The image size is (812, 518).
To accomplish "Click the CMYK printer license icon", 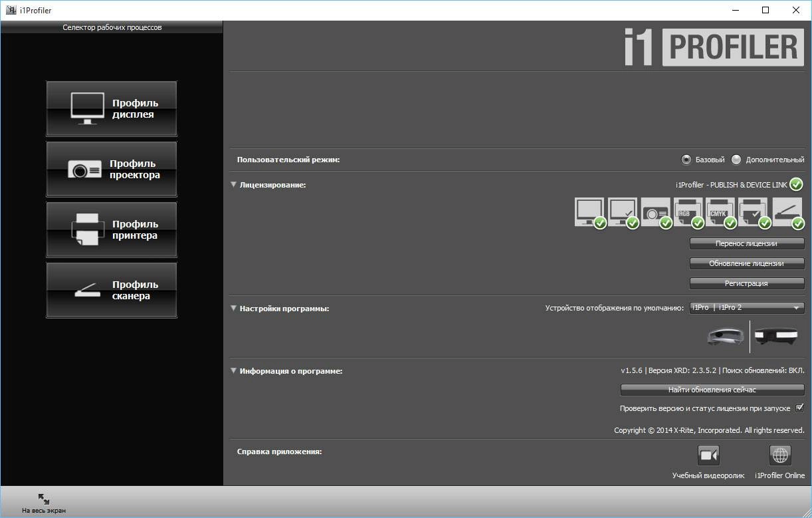I will coord(722,213).
